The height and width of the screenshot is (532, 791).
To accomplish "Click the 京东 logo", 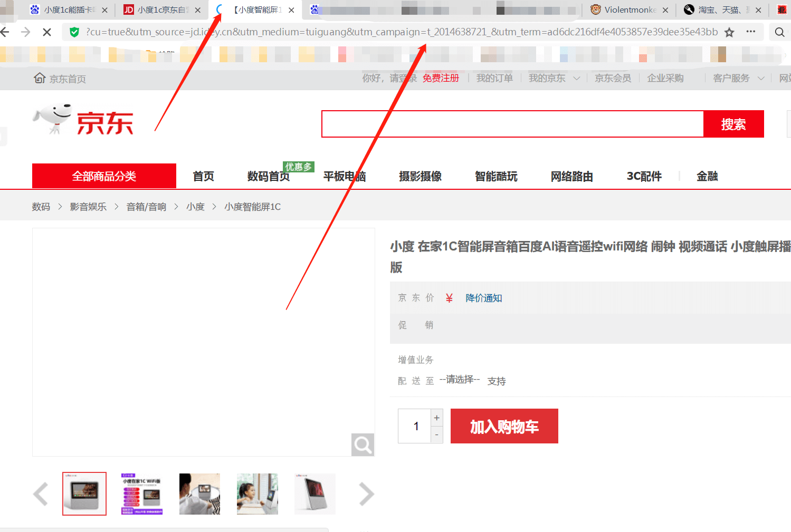I will pyautogui.click(x=83, y=119).
